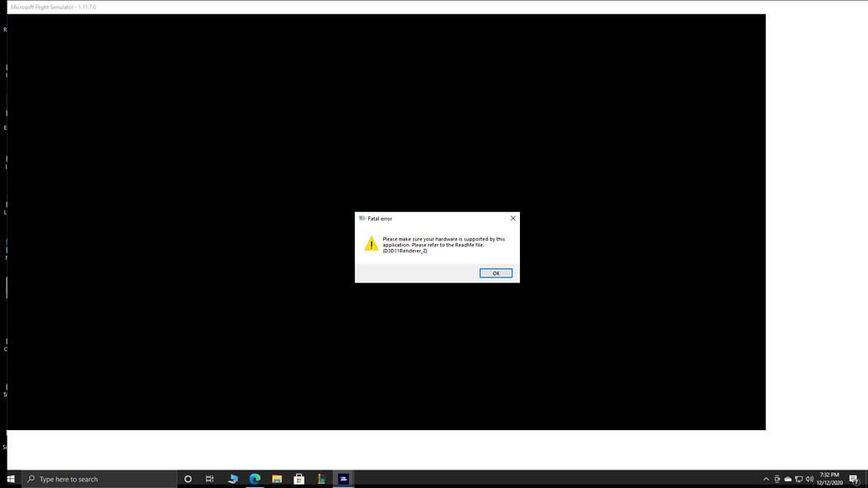This screenshot has height=488, width=868.
Task: Click the Type here to search box
Action: [92, 479]
